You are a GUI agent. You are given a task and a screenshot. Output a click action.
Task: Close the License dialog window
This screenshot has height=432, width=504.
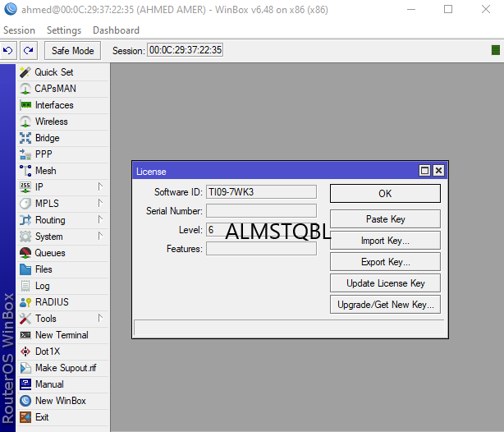point(438,171)
